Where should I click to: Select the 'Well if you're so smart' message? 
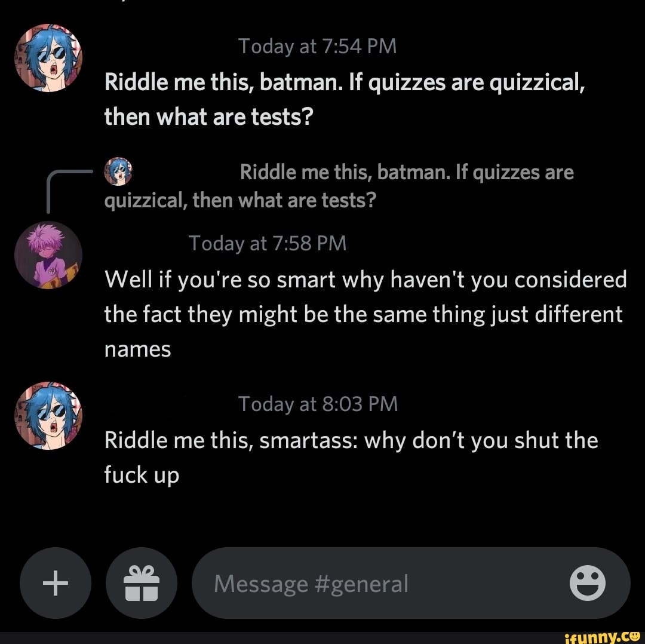click(x=365, y=314)
